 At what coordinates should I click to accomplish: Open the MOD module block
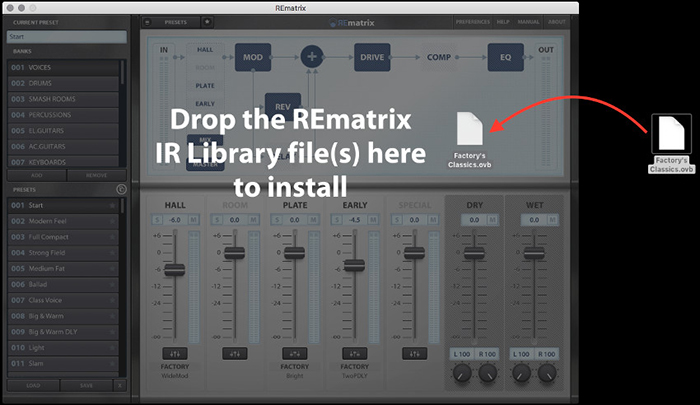tap(253, 57)
